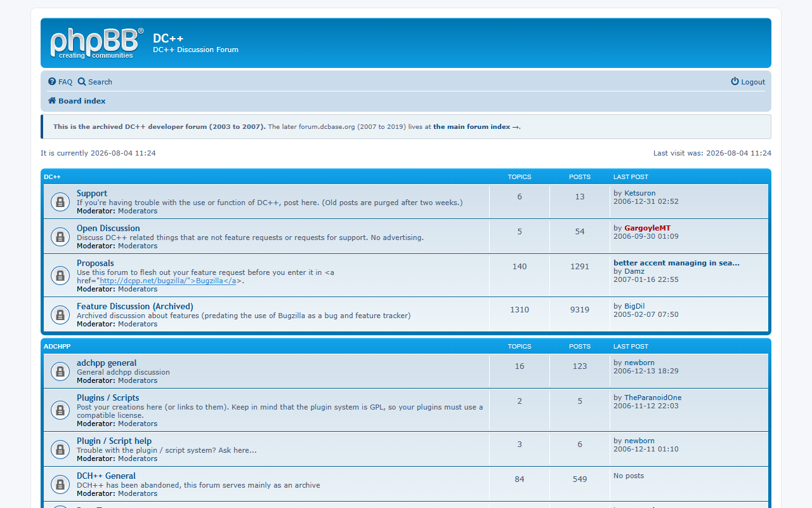The image size is (812, 508).
Task: Open the Search page
Action: coord(100,82)
